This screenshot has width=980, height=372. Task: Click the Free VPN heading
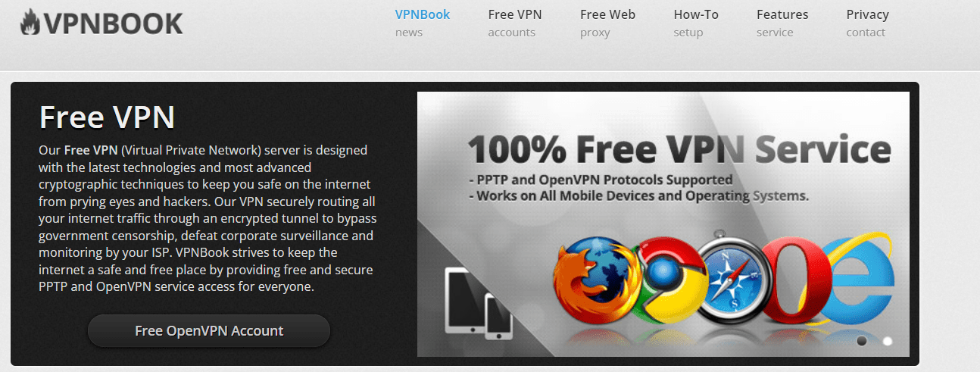(x=107, y=117)
